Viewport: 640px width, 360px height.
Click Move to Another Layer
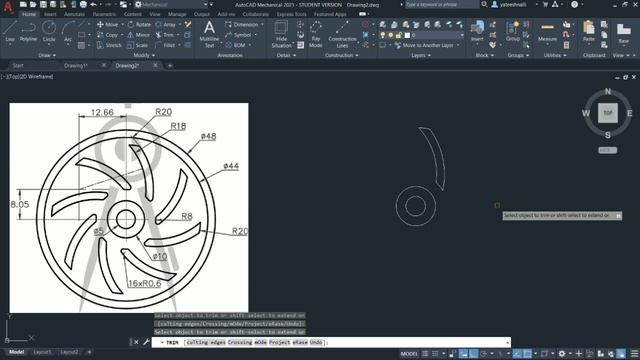(x=424, y=45)
